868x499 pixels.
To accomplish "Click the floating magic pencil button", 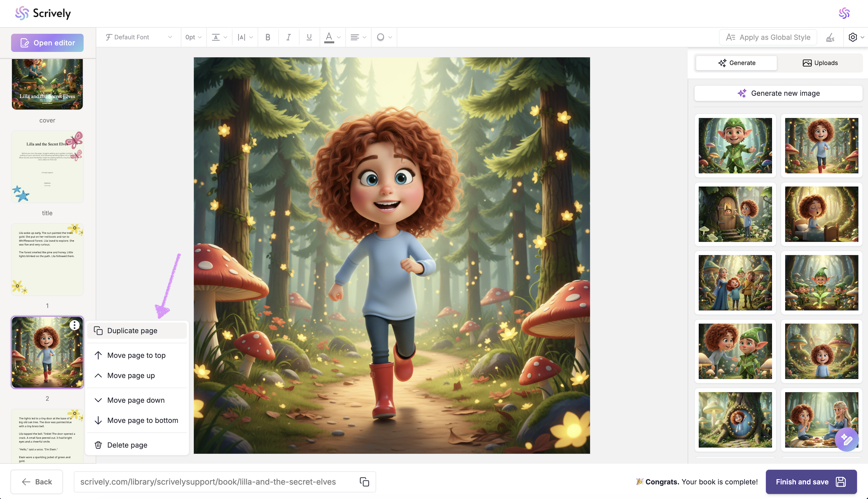I will click(x=846, y=440).
